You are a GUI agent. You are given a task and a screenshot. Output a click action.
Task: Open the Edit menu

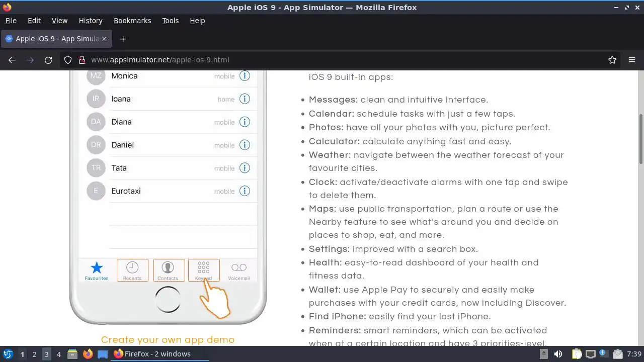click(34, 21)
